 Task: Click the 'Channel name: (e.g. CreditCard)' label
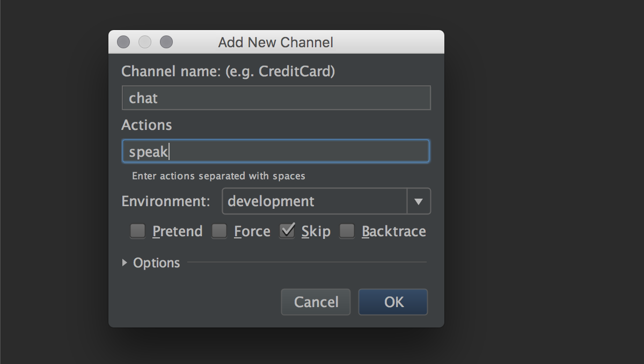pos(228,71)
